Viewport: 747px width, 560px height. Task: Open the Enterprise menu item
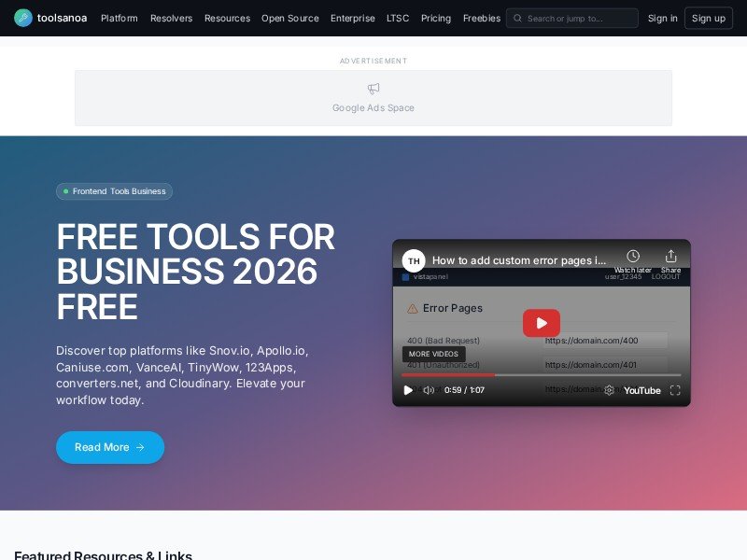click(352, 18)
